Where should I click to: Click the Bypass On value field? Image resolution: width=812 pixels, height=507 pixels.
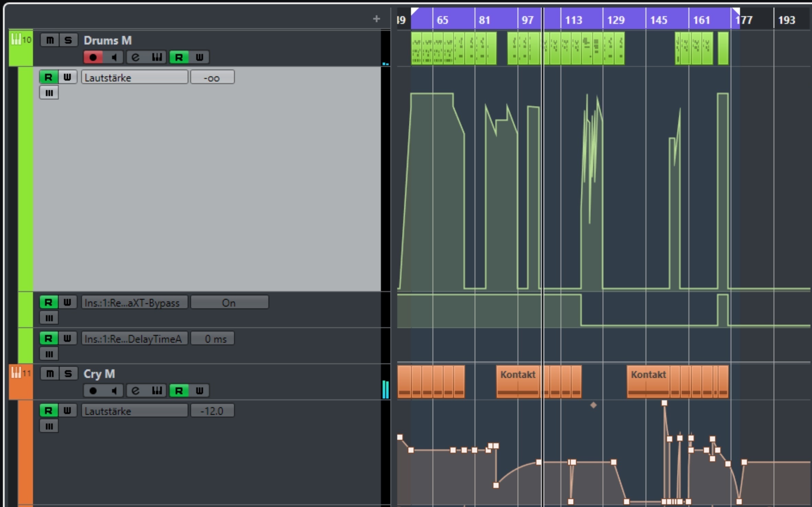[229, 302]
